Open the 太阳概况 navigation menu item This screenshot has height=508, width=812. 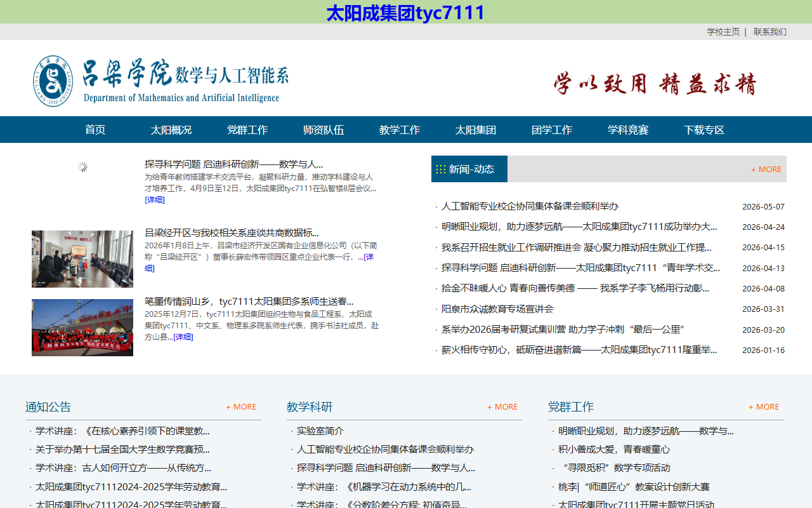[x=171, y=130]
